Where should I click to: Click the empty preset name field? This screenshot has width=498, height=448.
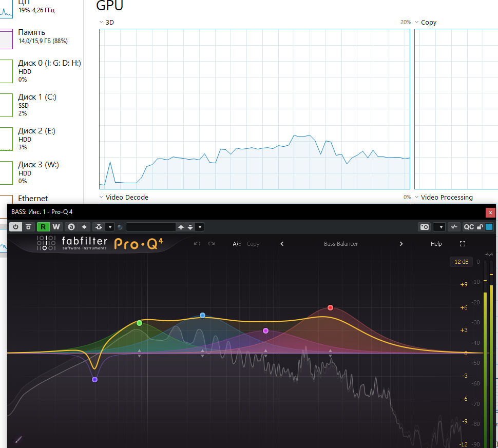pos(150,227)
